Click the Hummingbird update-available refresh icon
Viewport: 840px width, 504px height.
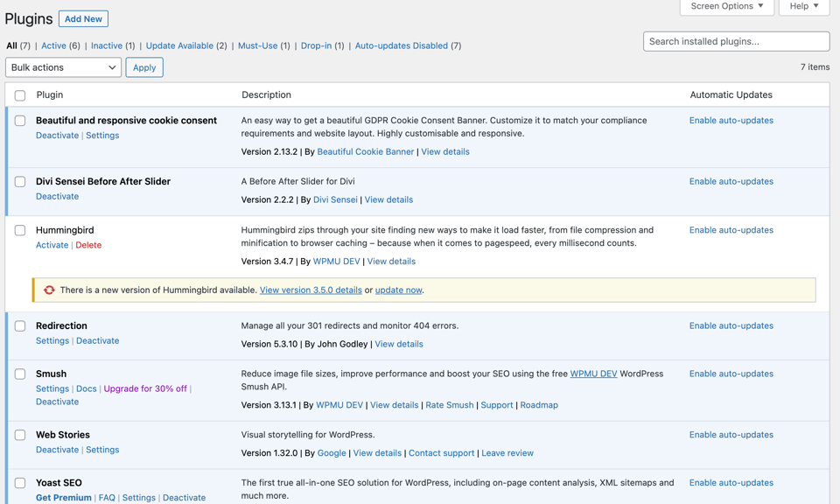point(49,290)
